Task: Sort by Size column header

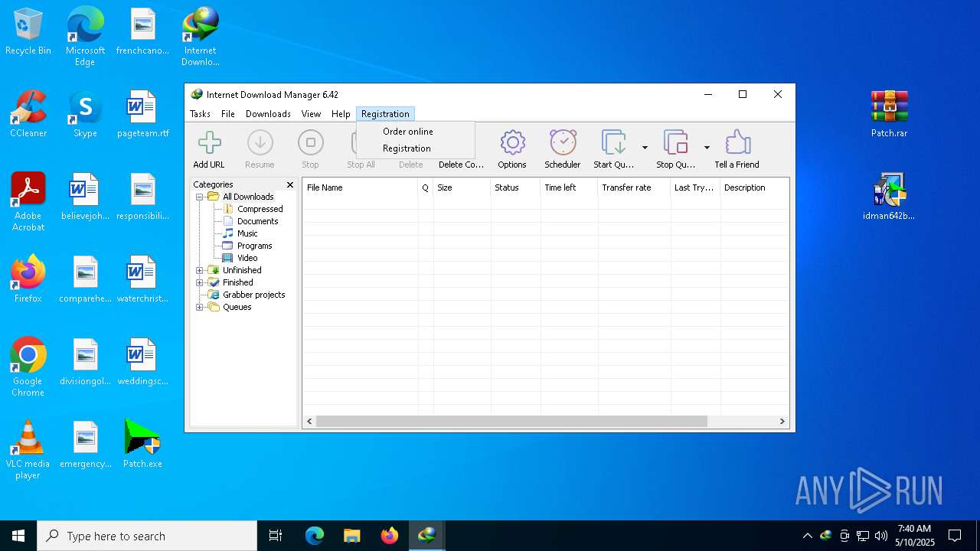Action: click(x=462, y=187)
